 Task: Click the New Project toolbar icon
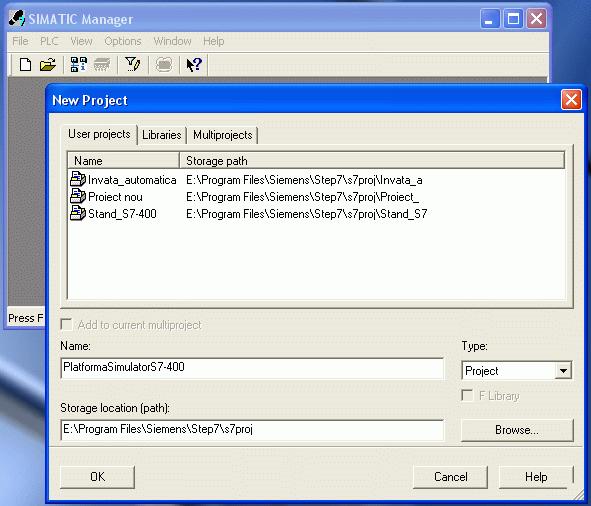(25, 65)
